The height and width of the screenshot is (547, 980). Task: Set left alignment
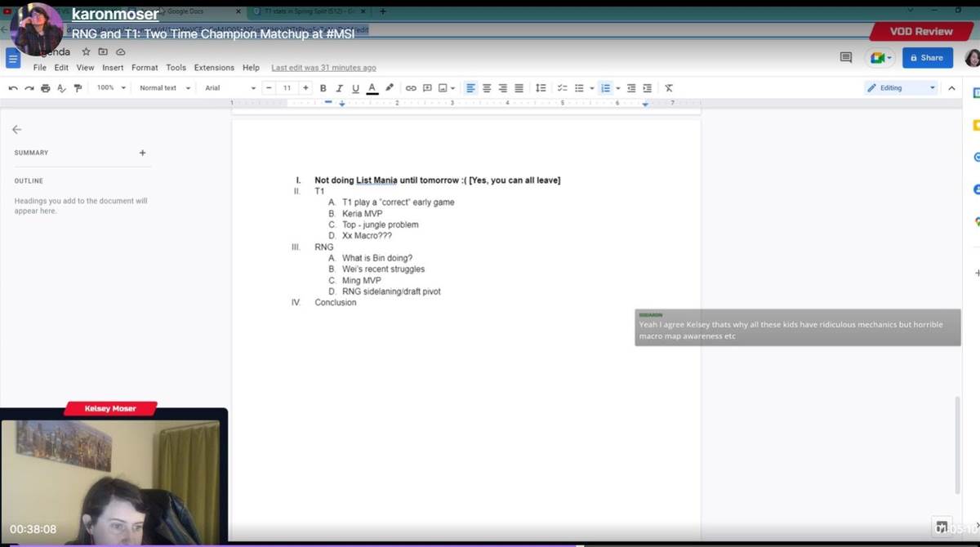pyautogui.click(x=470, y=88)
